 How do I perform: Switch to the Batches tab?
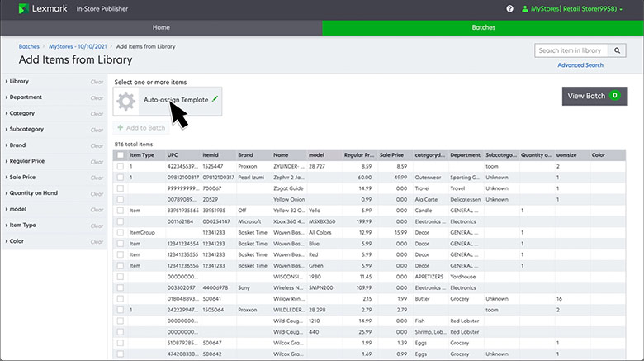click(483, 27)
